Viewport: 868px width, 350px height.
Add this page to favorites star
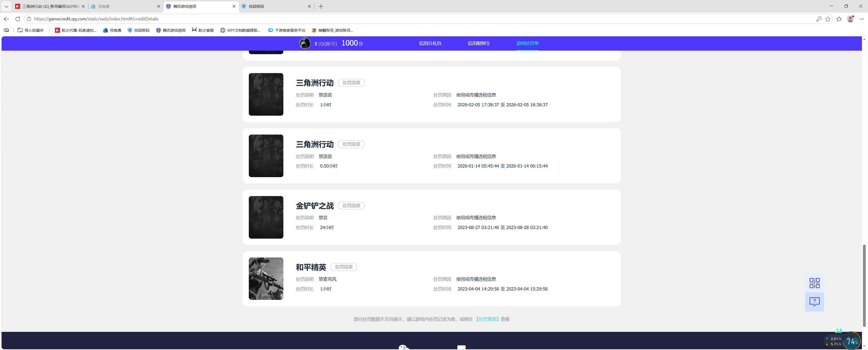[x=828, y=19]
